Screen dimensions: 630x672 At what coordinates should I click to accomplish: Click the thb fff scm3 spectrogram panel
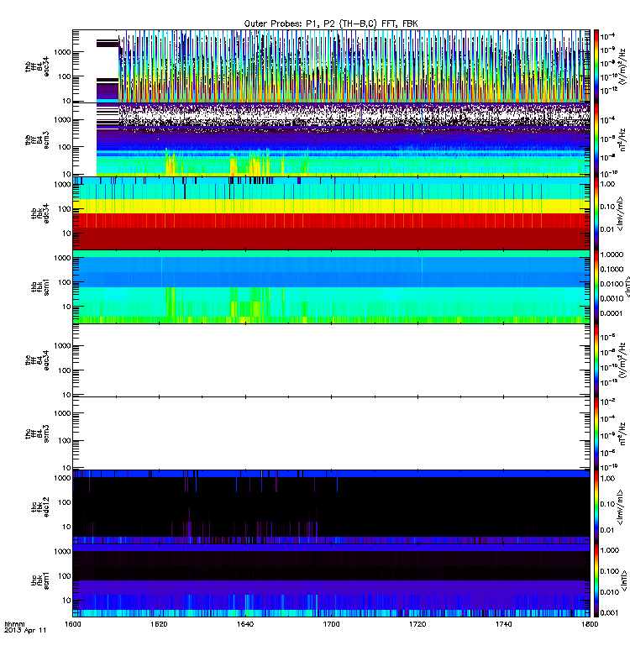(331, 139)
